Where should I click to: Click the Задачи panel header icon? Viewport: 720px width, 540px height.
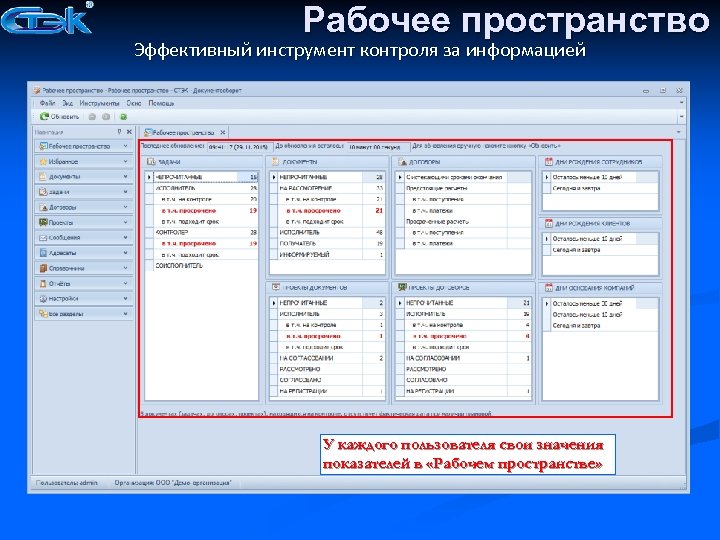(x=151, y=162)
